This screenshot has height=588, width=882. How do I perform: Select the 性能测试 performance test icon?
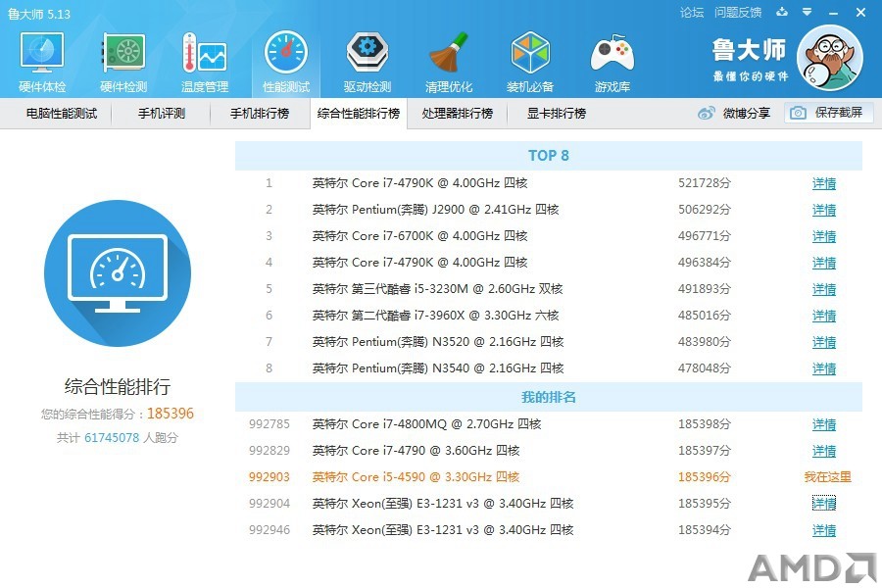click(x=286, y=63)
